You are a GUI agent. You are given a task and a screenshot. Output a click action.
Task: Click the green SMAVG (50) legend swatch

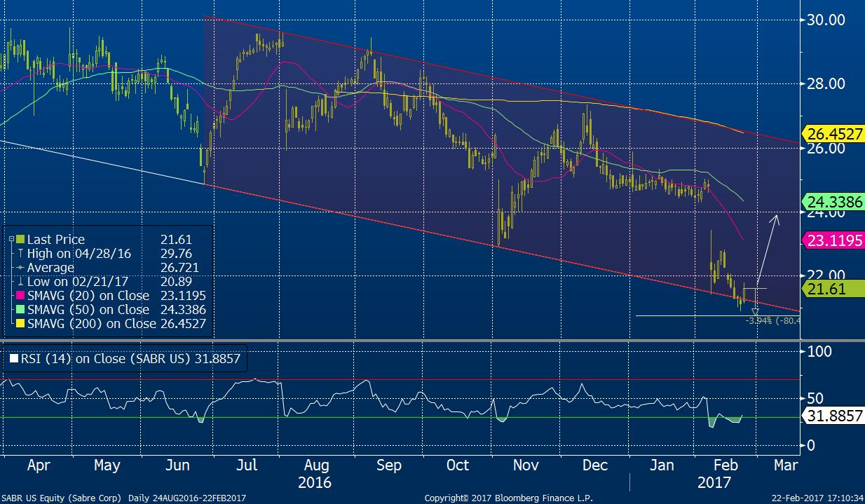point(19,310)
